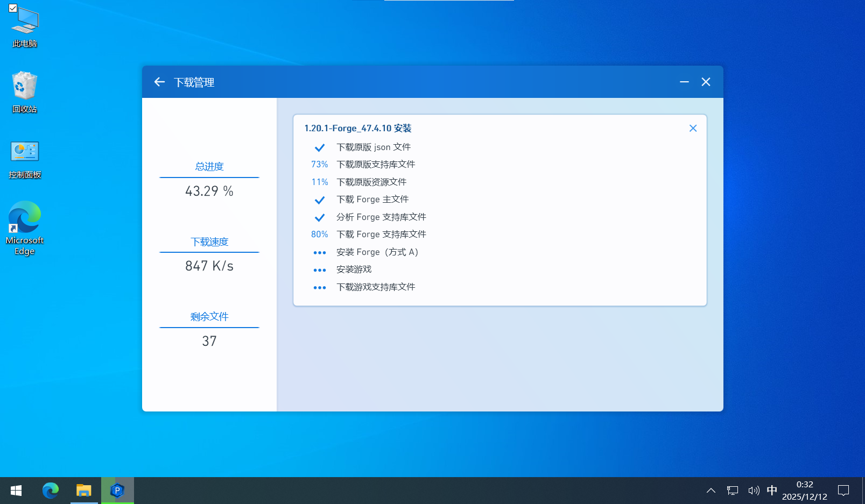Open File Explorer from the taskbar
Image resolution: width=865 pixels, height=504 pixels.
pyautogui.click(x=84, y=491)
